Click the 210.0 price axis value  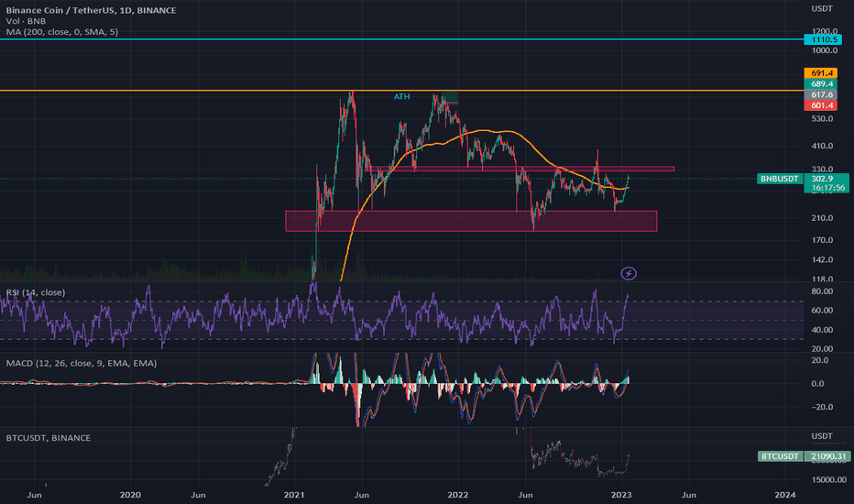tap(822, 218)
